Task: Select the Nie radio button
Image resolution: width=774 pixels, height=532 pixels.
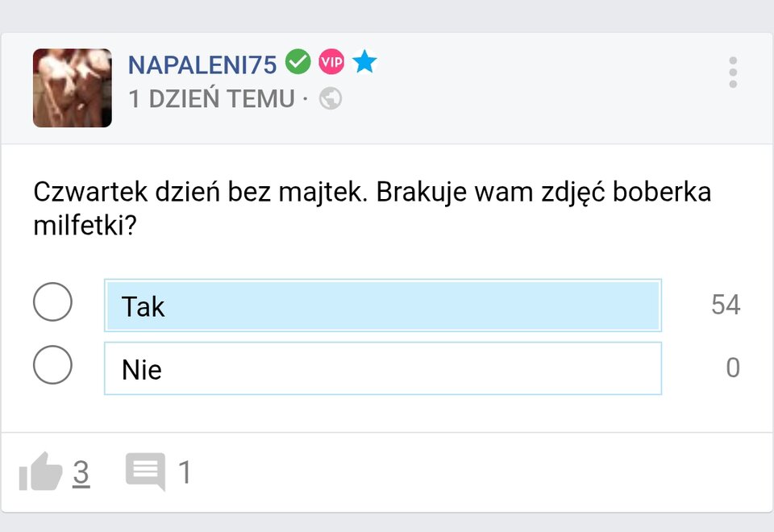Action: click(52, 365)
